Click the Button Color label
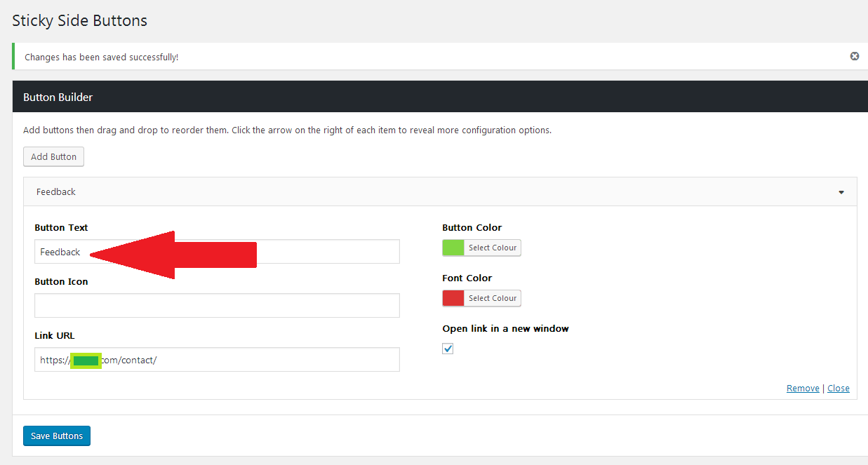The height and width of the screenshot is (465, 868). 472,227
